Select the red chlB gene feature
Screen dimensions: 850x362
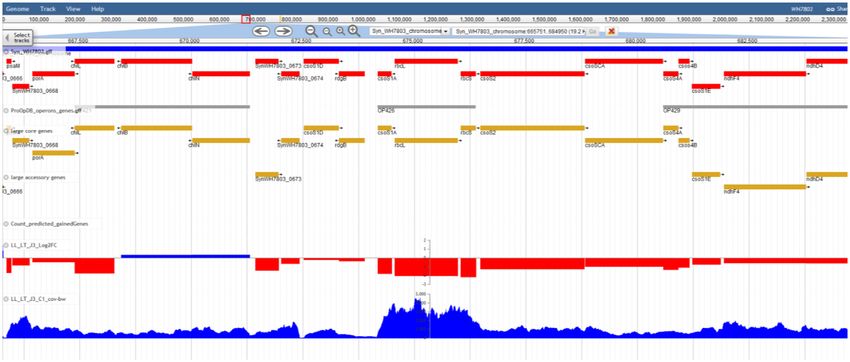[157, 61]
